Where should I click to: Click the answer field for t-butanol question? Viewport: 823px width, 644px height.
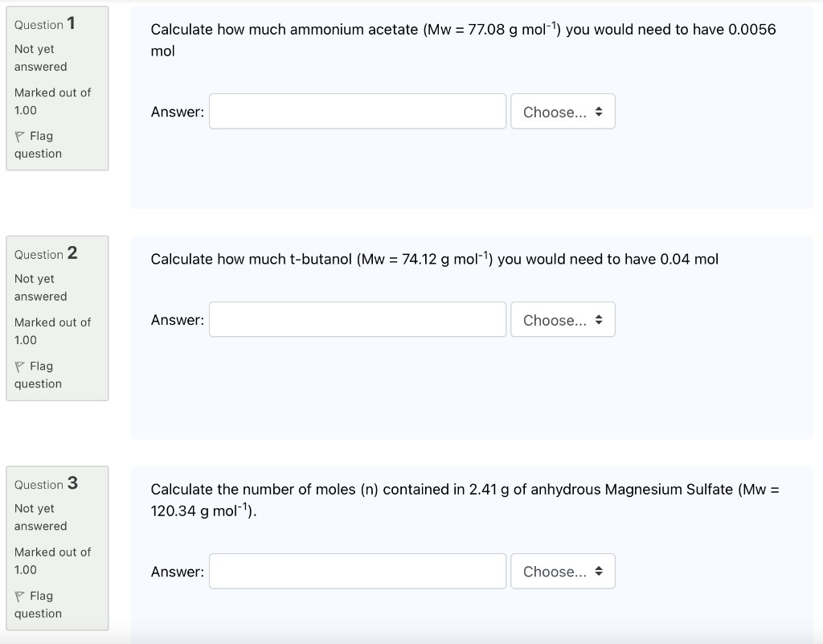[357, 319]
